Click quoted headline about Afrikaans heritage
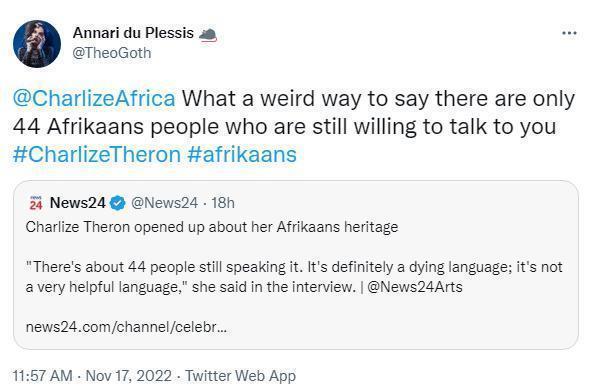 [212, 227]
